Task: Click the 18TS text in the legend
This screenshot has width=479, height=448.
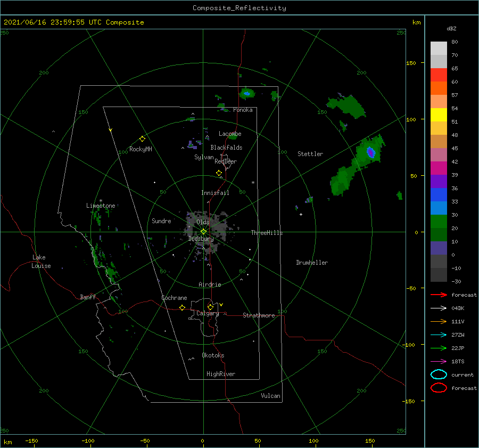Action: [x=458, y=362]
